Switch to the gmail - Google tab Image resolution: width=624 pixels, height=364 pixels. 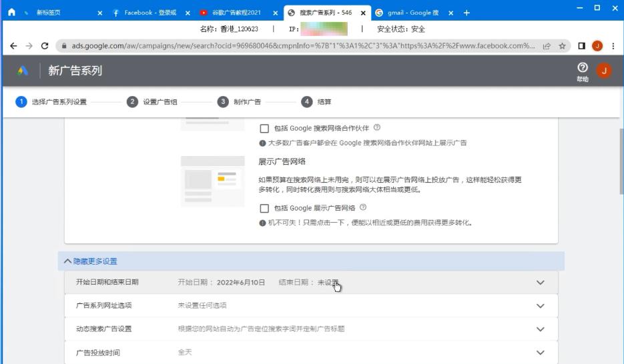click(x=413, y=13)
